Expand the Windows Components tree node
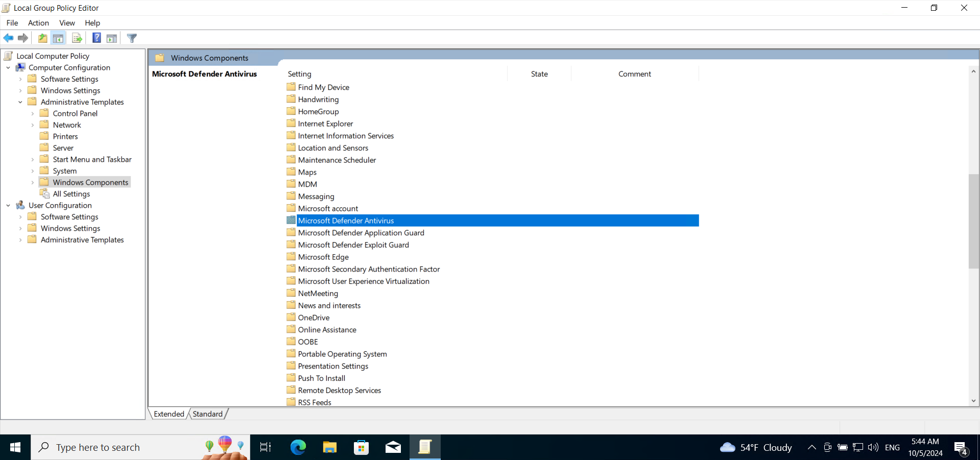This screenshot has width=980, height=460. [33, 183]
